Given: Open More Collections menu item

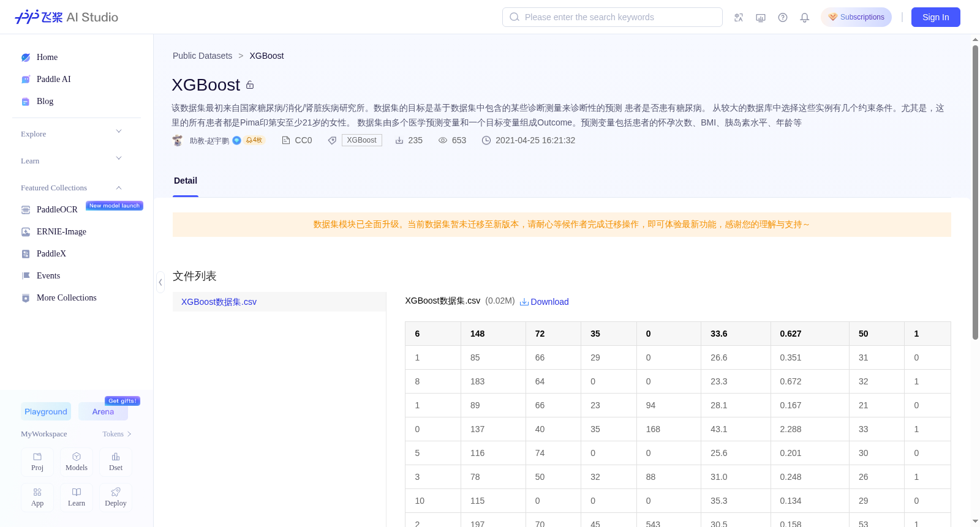Looking at the screenshot, I should click(67, 298).
